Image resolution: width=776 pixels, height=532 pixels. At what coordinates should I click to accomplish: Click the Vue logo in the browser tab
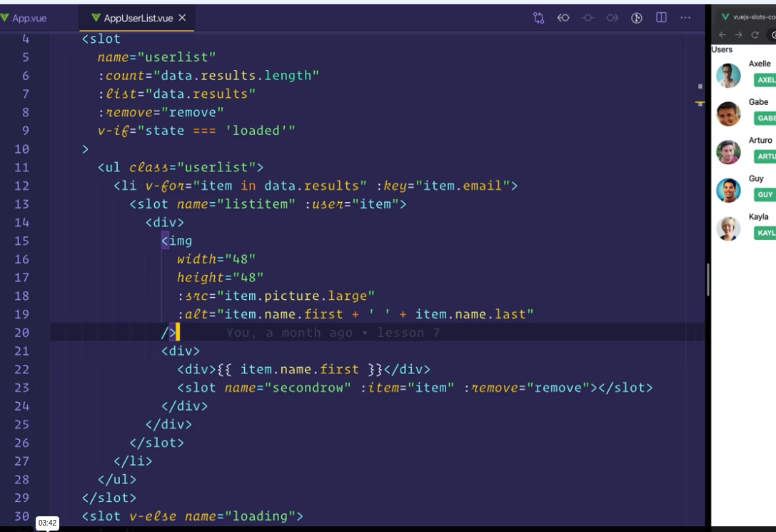[x=725, y=17]
